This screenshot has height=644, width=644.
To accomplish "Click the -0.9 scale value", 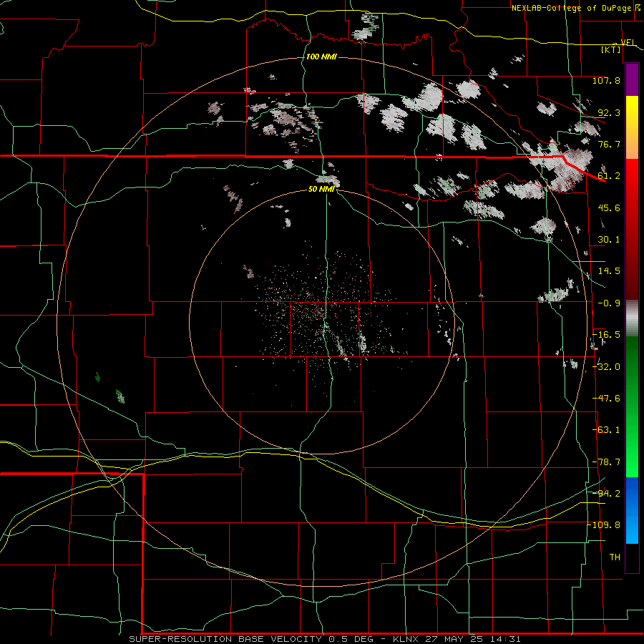I will [x=609, y=303].
